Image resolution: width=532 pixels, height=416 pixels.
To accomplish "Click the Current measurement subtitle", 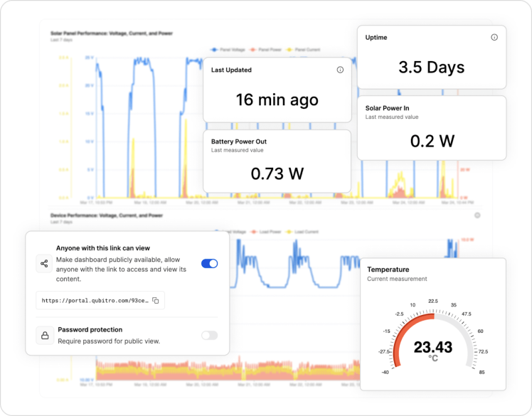I will tap(397, 279).
